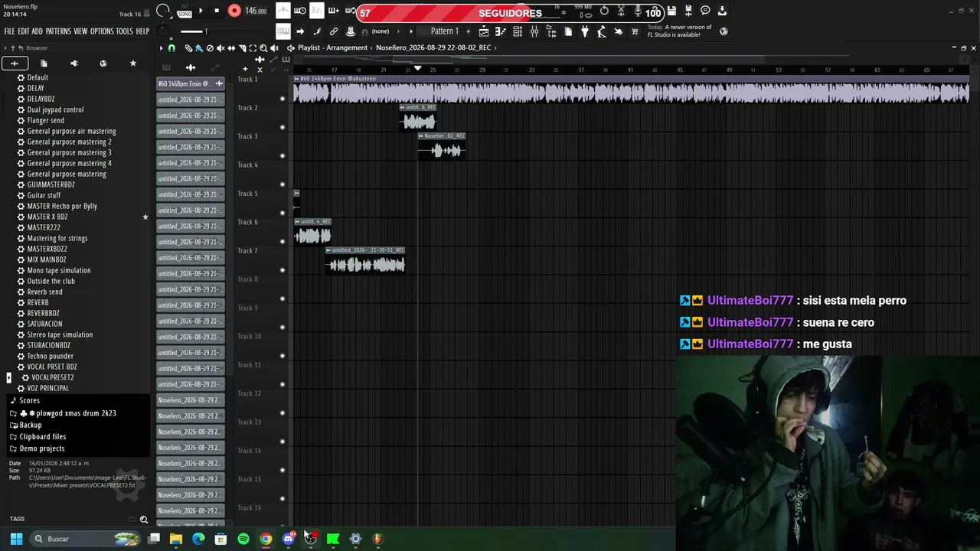Open the OPTIONS menu
980x551 pixels.
click(102, 31)
